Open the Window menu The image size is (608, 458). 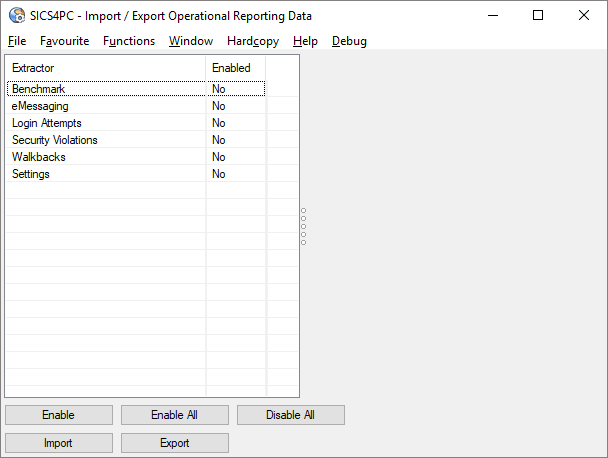[x=191, y=41]
